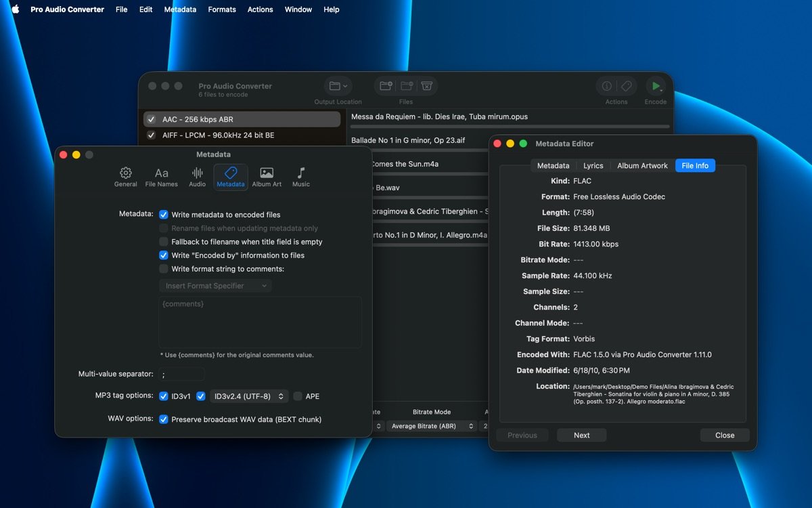Open the Audio preferences pane
This screenshot has width=812, height=508.
197,177
